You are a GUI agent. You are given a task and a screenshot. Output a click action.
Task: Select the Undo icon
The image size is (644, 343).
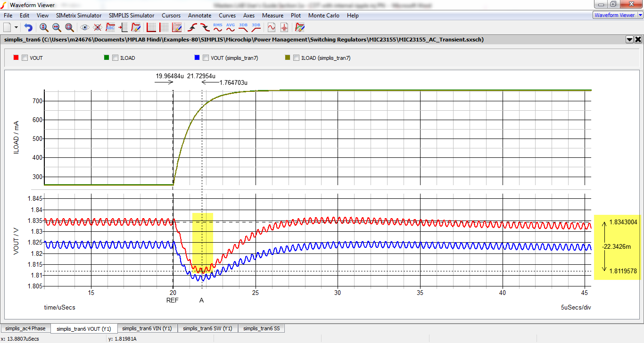tap(29, 27)
